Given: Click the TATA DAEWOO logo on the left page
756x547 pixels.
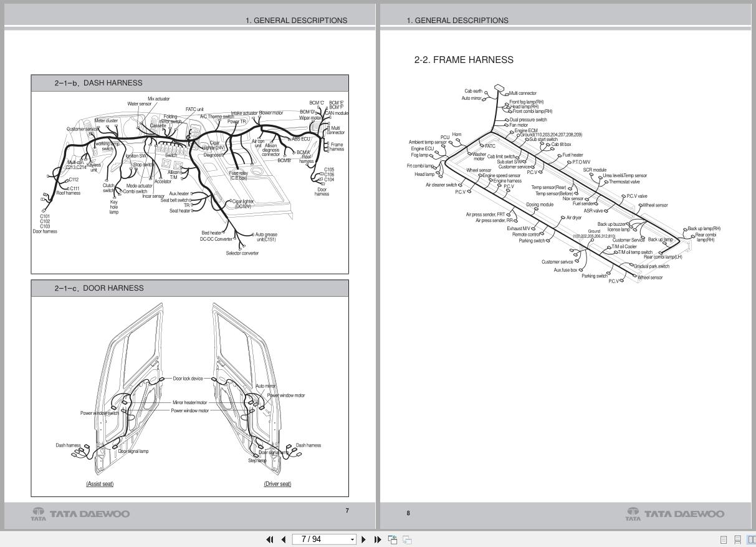Looking at the screenshot, I should tap(80, 513).
